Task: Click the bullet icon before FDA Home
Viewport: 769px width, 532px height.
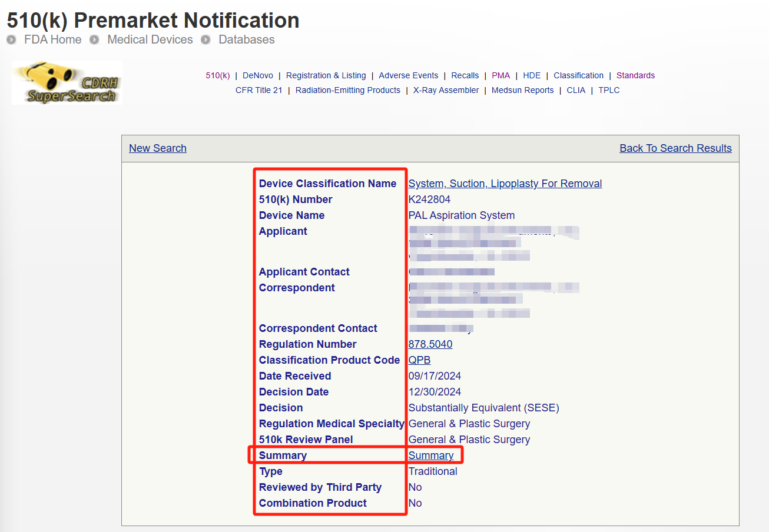Action: (11, 39)
